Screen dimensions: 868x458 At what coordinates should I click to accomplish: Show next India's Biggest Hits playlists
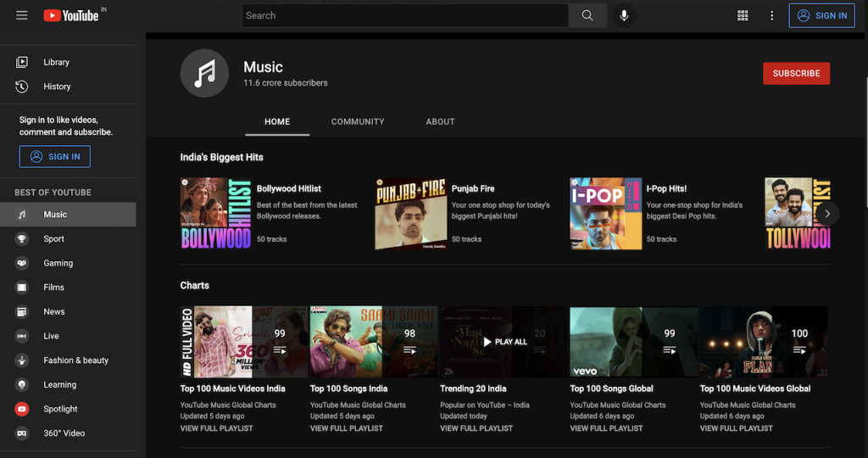[x=827, y=214]
